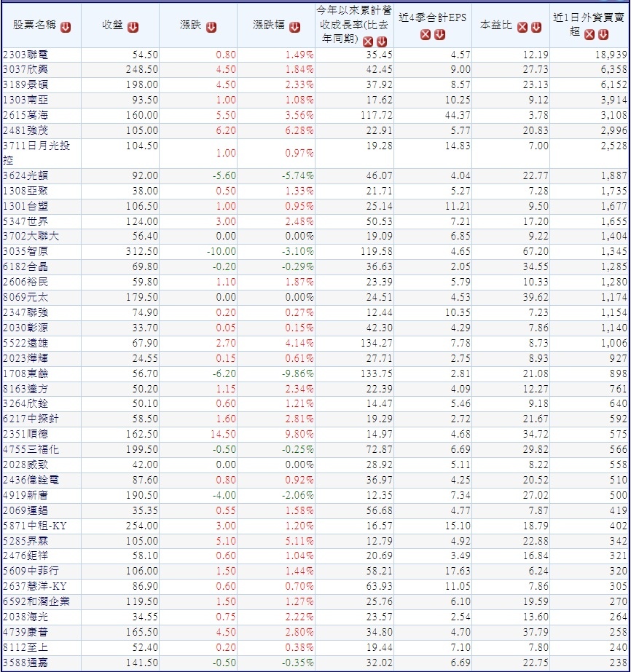Click the 漲跌幅 header label
The image size is (631, 672).
[x=269, y=25]
